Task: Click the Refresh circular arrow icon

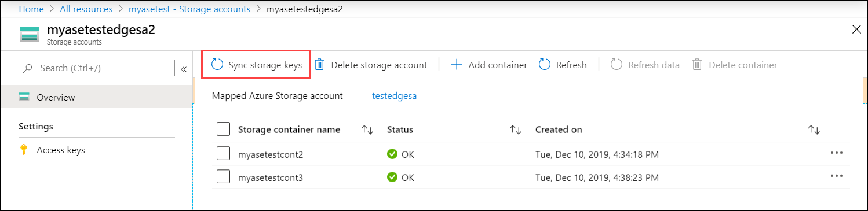Action: click(x=545, y=65)
